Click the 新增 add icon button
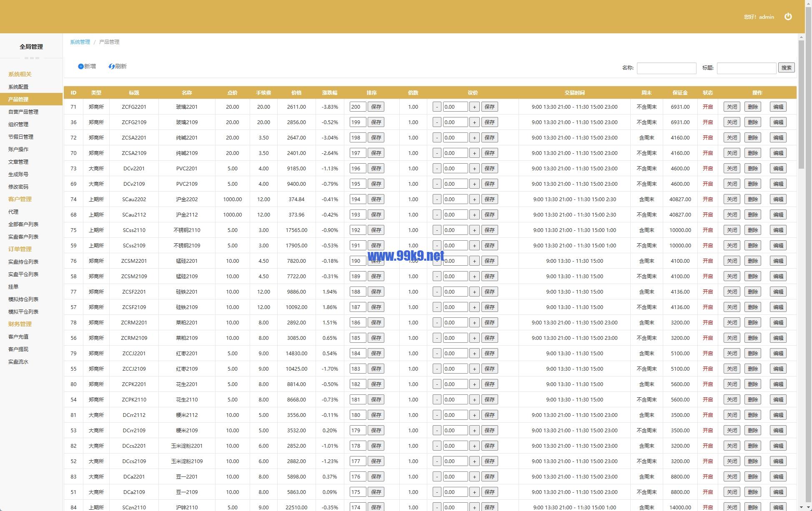The image size is (812, 511). 87,66
